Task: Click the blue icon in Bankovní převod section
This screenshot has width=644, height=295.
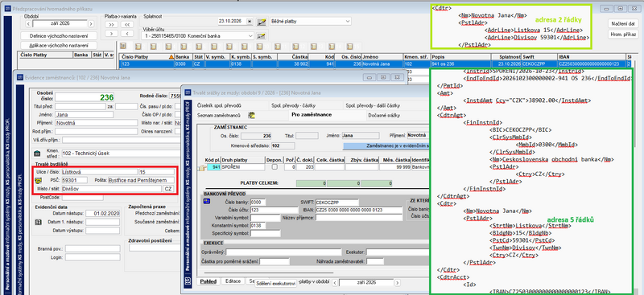Action: 207,201
